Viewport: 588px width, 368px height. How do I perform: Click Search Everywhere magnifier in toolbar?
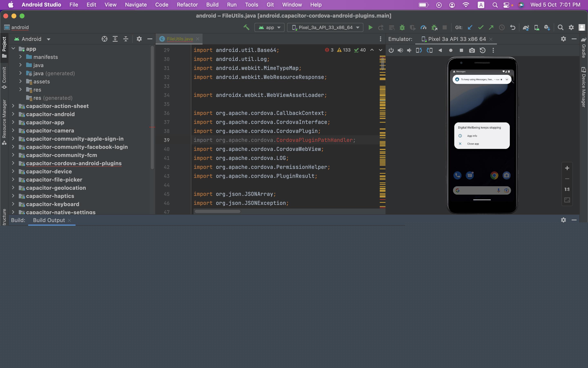560,28
